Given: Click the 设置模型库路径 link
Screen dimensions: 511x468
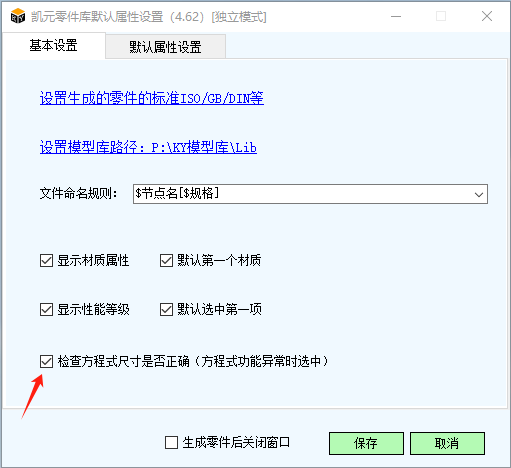Looking at the screenshot, I should coord(148,147).
